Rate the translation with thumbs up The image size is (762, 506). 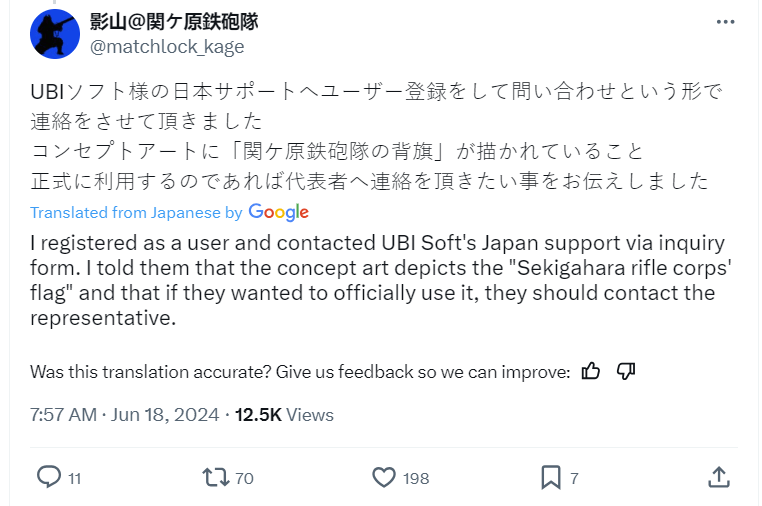(591, 371)
